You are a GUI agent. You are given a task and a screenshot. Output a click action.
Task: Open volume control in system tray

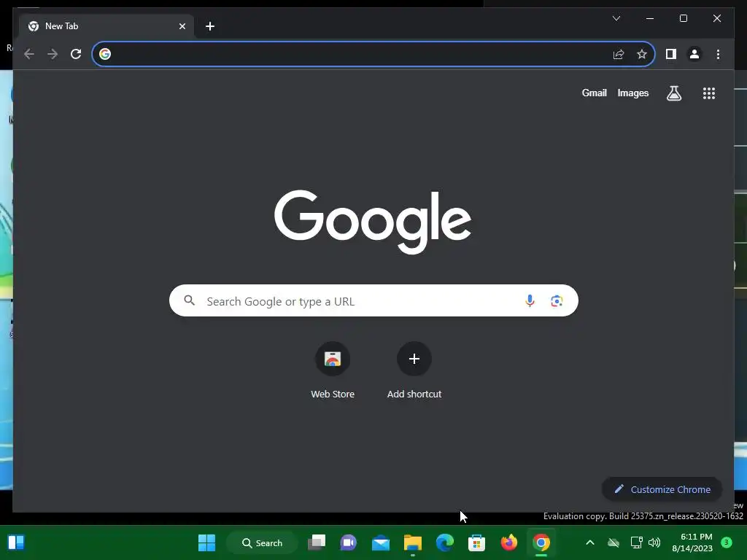click(654, 542)
